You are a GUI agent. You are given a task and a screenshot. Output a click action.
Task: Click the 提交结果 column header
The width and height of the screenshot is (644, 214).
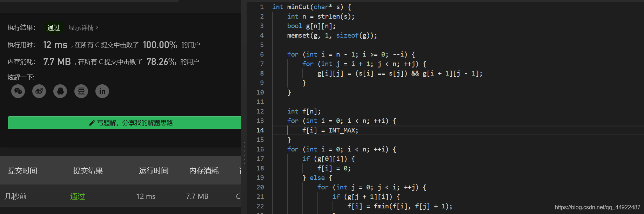pos(88,171)
